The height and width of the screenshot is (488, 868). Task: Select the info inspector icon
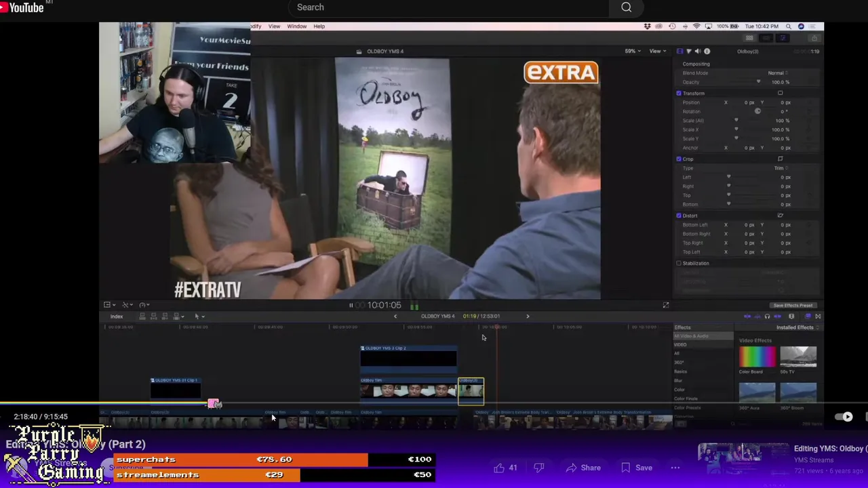pyautogui.click(x=707, y=52)
